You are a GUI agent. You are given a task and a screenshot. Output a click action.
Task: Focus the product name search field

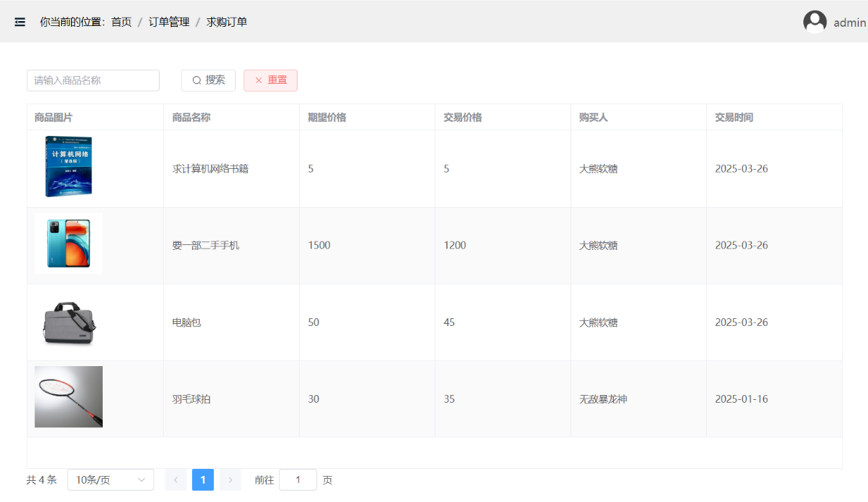93,80
